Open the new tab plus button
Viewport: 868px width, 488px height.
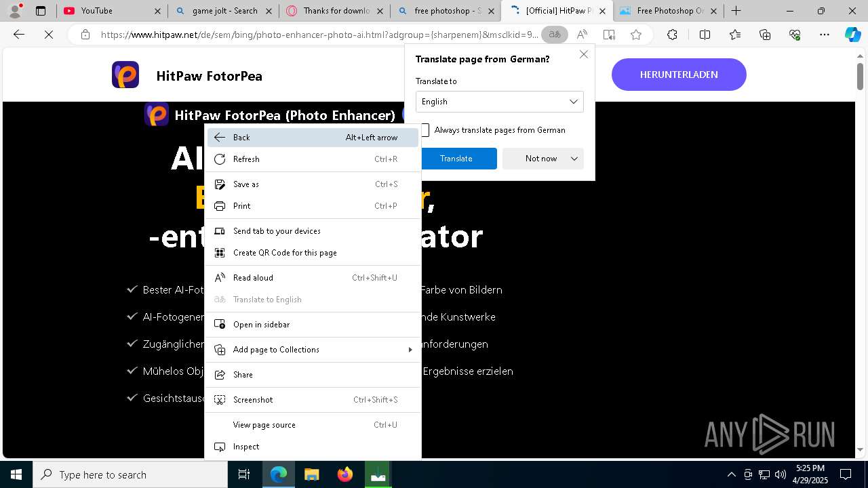(x=736, y=11)
